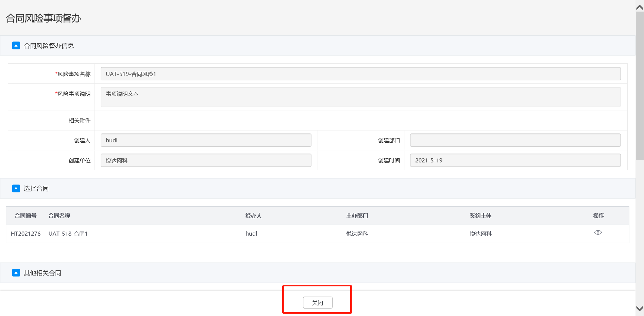Click the vertical scrollbar thumb
The height and width of the screenshot is (316, 644).
pyautogui.click(x=639, y=85)
